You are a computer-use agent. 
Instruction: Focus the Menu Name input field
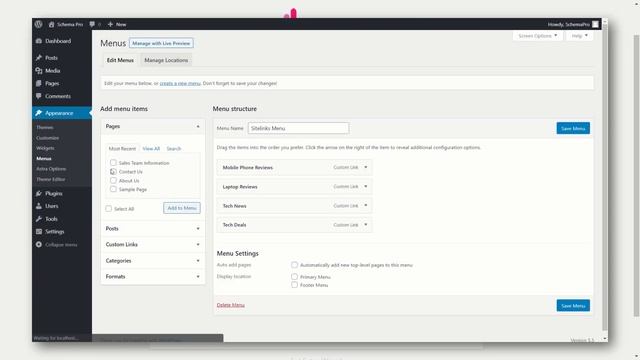tap(298, 128)
